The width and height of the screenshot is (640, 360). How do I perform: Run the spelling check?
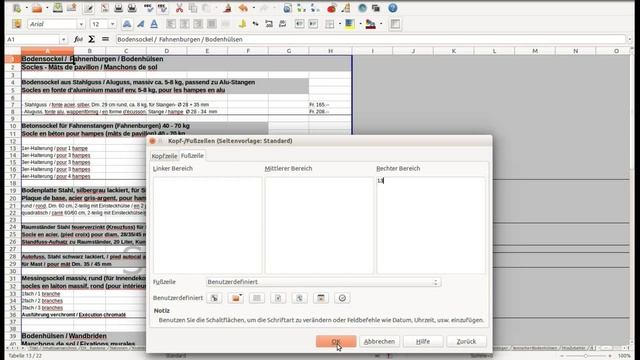pyautogui.click(x=149, y=8)
